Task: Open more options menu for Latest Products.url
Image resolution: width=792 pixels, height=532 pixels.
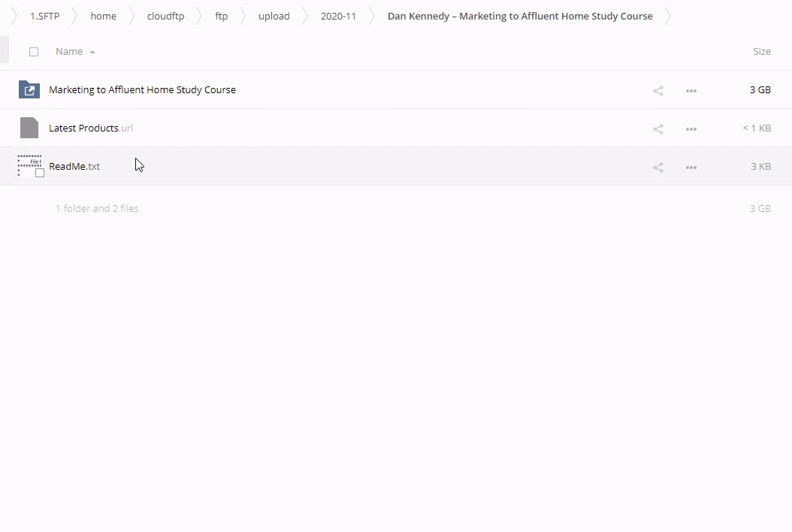Action: coord(691,128)
